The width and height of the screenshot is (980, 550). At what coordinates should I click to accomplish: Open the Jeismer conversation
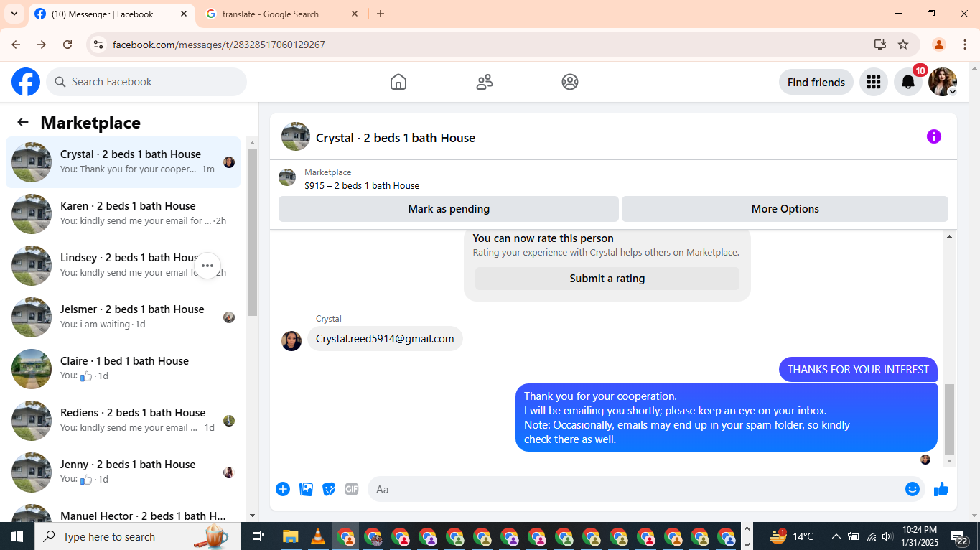tap(123, 317)
